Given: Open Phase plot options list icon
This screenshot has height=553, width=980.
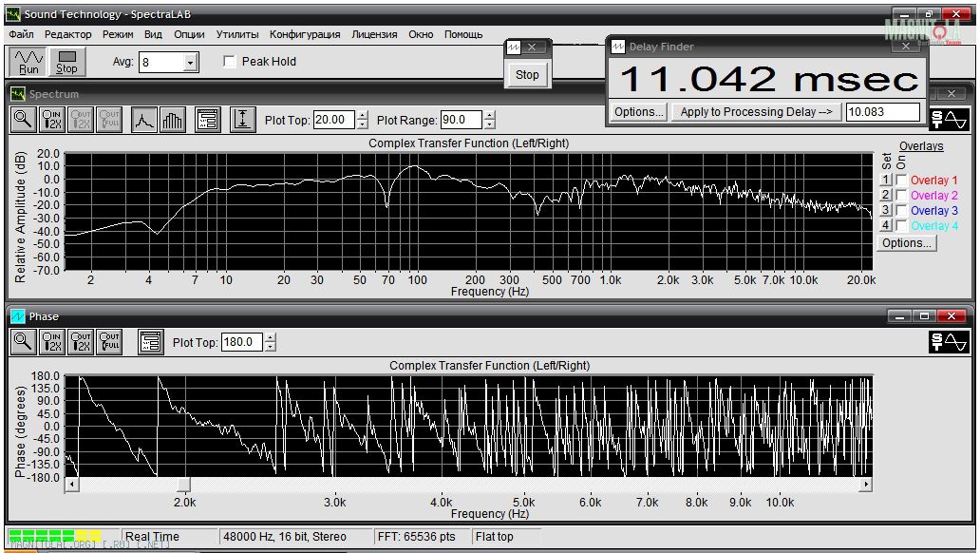Looking at the screenshot, I should pos(151,342).
